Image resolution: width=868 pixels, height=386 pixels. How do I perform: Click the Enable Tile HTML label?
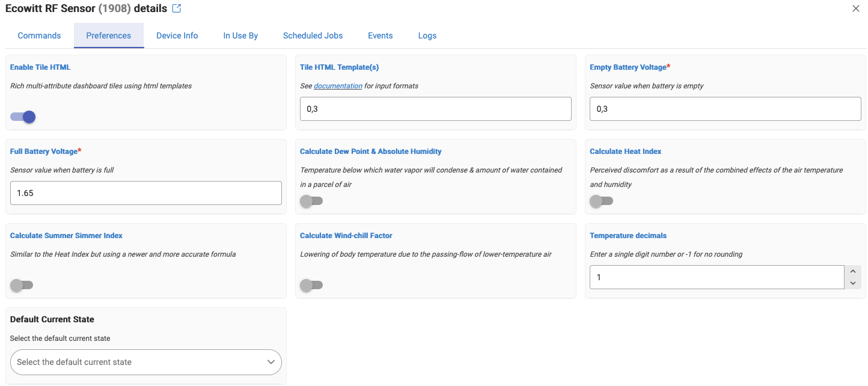(40, 67)
